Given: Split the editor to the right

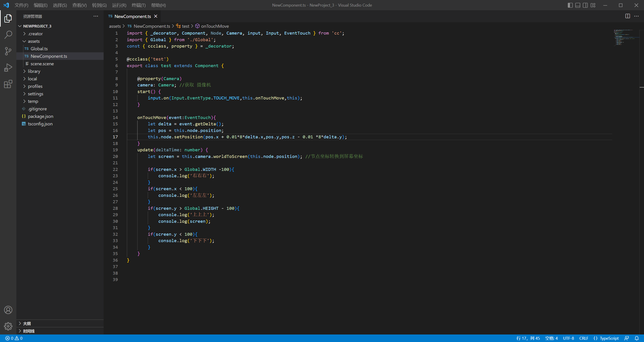Looking at the screenshot, I should click(627, 16).
